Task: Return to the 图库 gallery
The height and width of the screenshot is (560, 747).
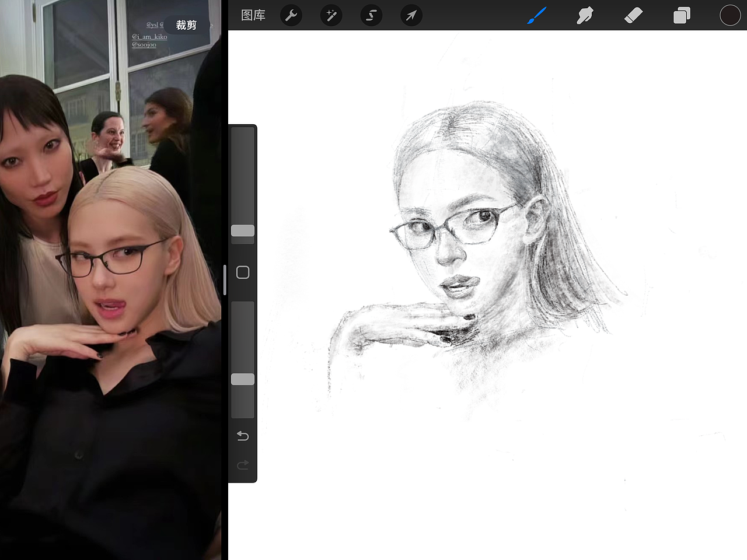Action: [253, 15]
